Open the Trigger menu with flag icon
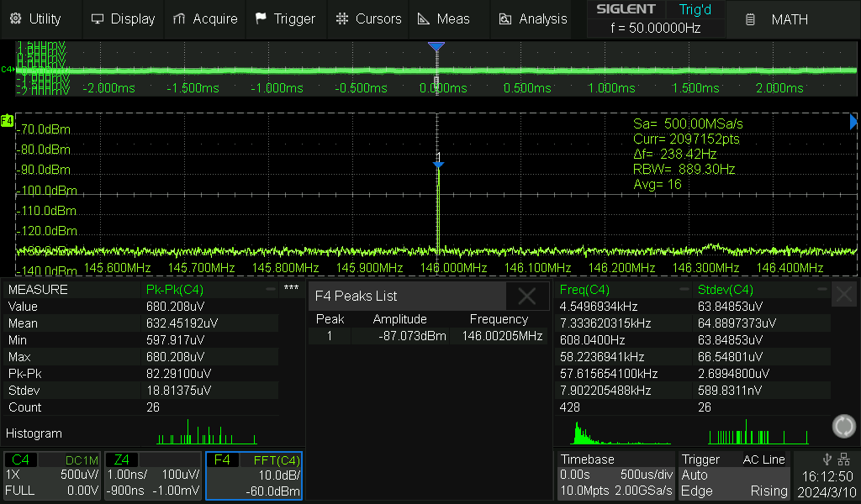Viewport: 861px width, 504px height. pos(285,18)
